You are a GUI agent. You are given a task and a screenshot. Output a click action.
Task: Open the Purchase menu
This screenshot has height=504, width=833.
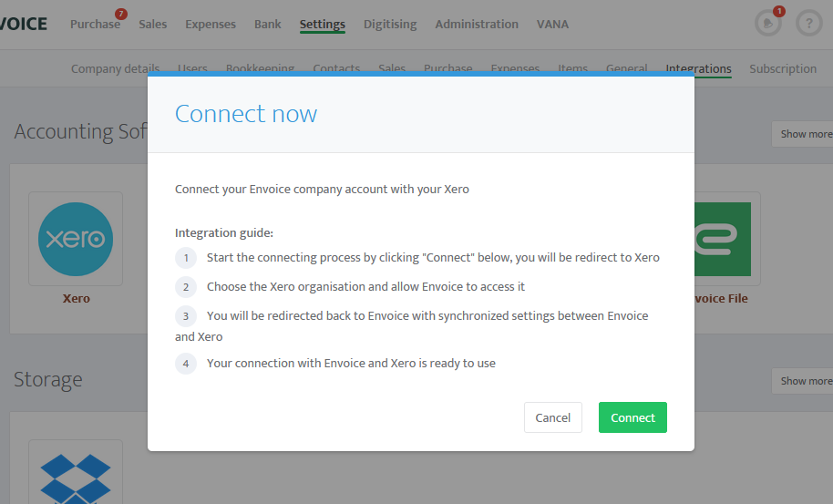(x=95, y=25)
